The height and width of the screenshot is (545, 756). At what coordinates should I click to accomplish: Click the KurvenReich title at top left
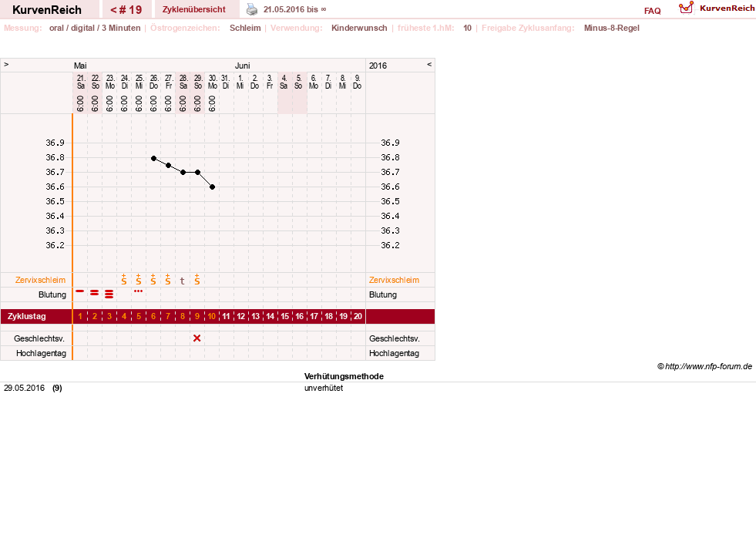[47, 10]
